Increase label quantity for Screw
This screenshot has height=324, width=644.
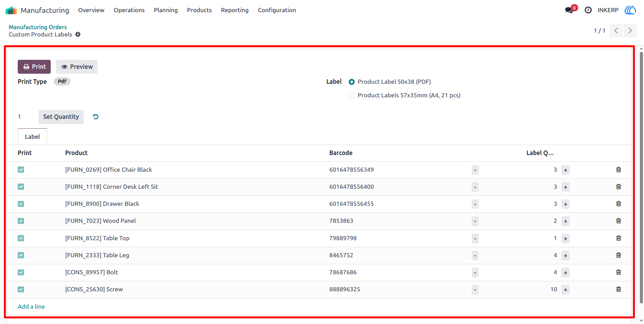click(x=565, y=290)
